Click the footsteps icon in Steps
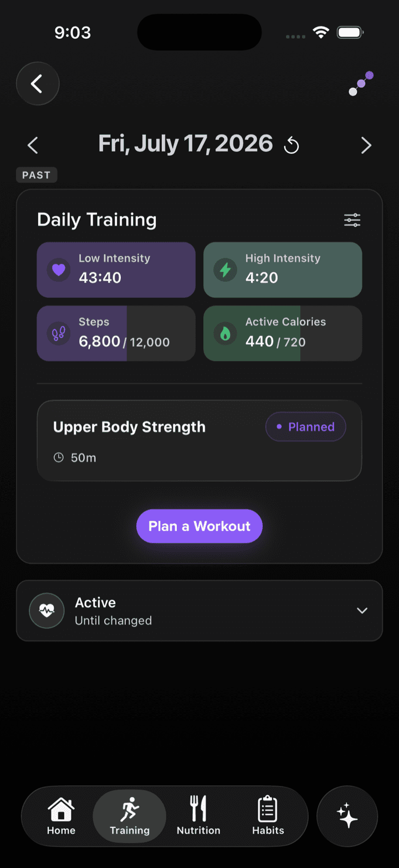Viewport: 399px width, 868px height. point(59,333)
